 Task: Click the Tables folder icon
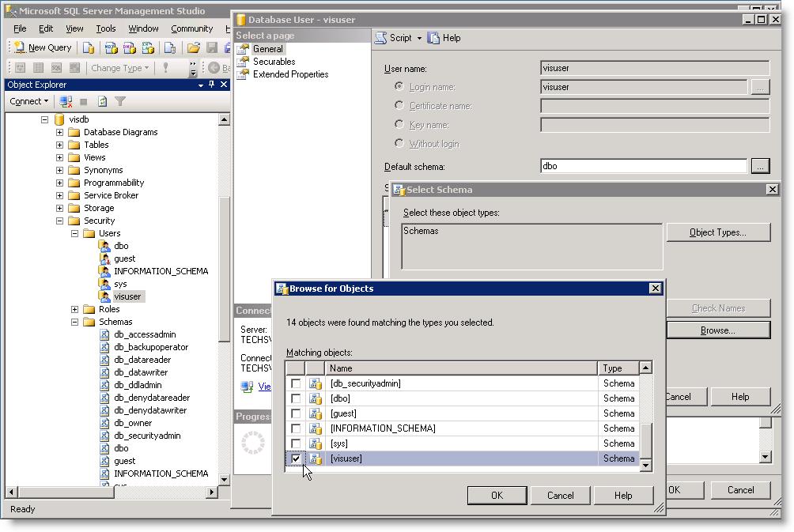click(x=74, y=145)
